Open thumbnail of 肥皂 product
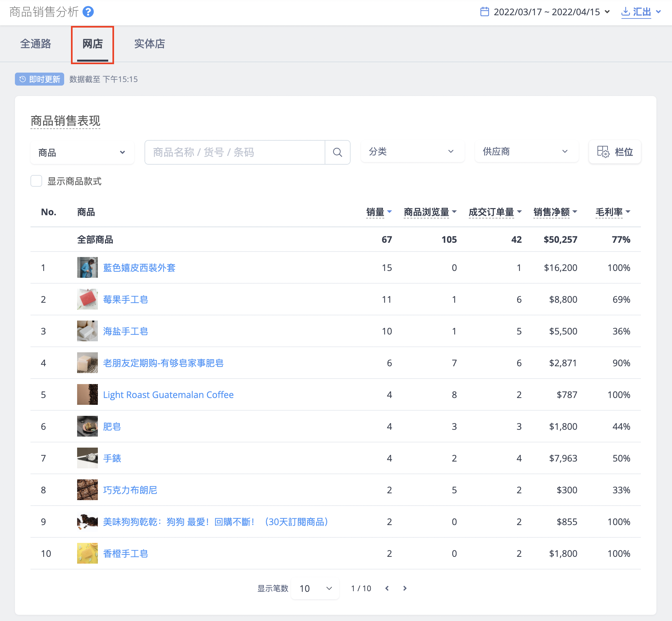 (x=87, y=426)
